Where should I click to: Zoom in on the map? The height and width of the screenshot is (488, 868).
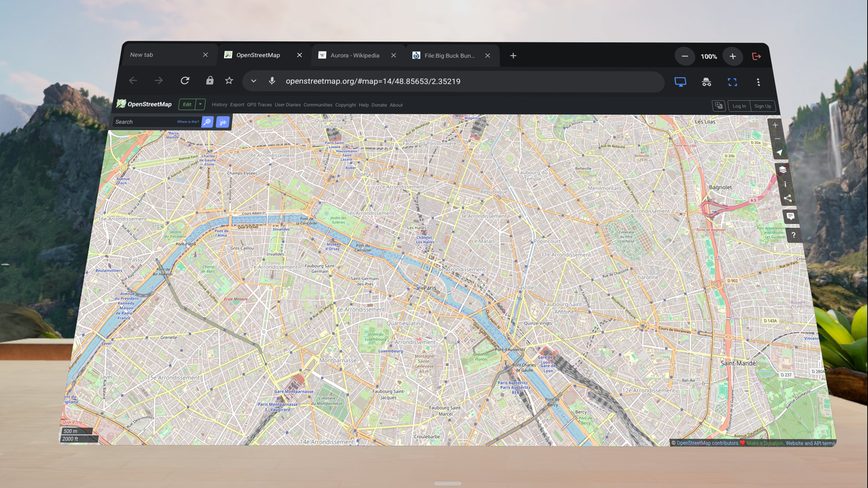(775, 125)
